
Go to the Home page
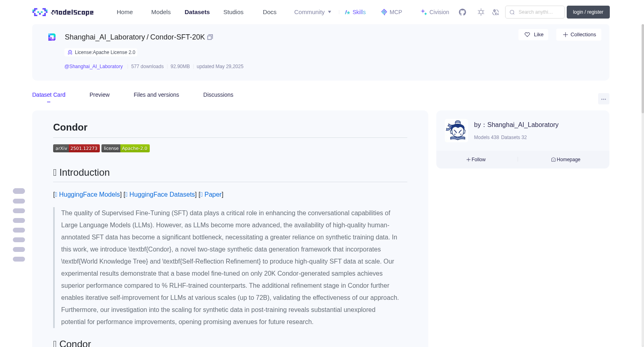click(x=125, y=12)
